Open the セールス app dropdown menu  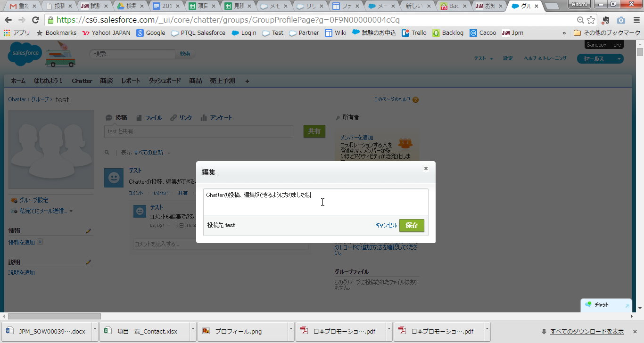coord(600,59)
